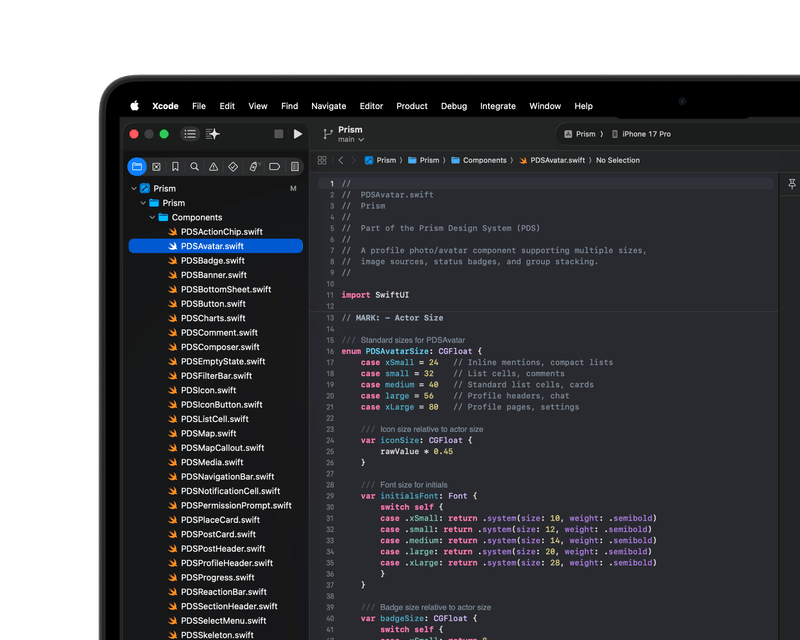Click PDSAvatar.swift in jump bar
The image size is (800, 640).
(x=552, y=160)
